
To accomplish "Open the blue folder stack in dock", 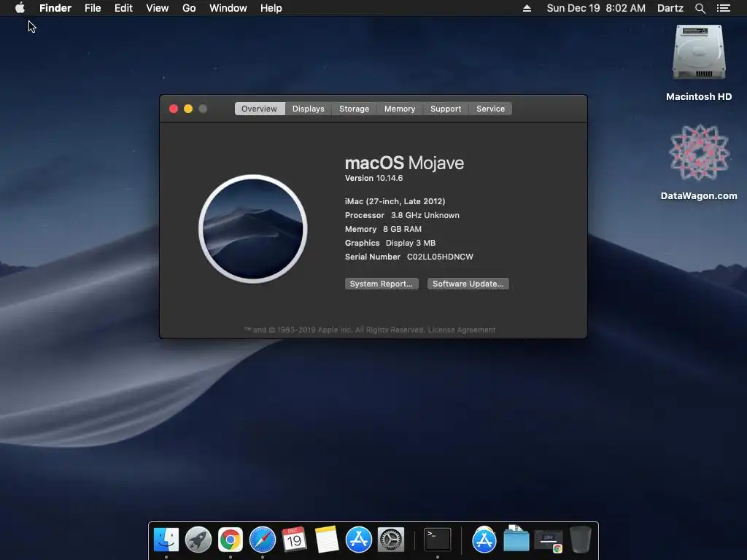I will (516, 540).
